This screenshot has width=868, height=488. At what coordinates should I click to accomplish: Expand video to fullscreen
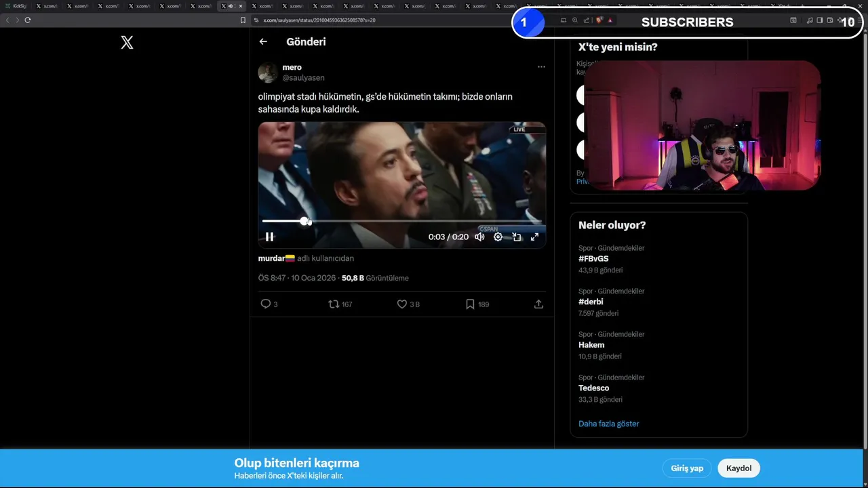coord(534,237)
